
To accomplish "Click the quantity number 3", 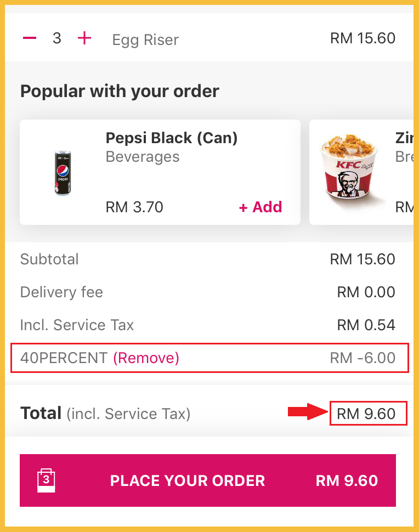I will tap(56, 38).
